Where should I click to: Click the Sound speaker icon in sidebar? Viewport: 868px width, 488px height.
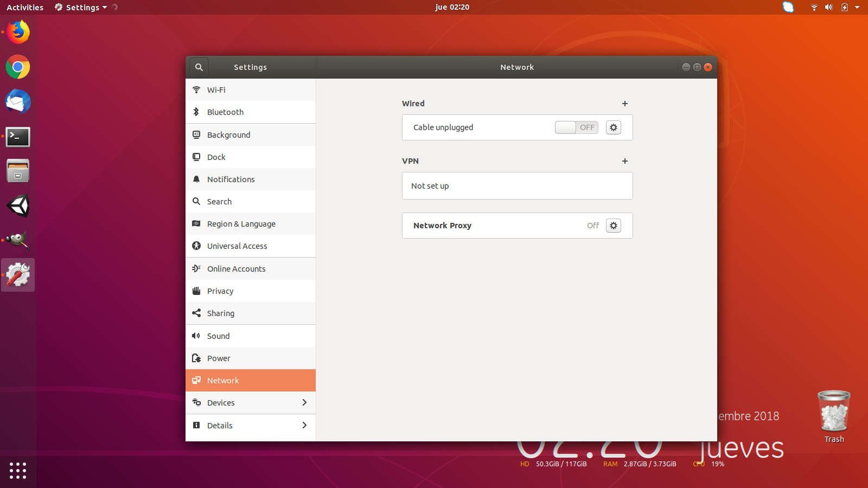pyautogui.click(x=196, y=336)
